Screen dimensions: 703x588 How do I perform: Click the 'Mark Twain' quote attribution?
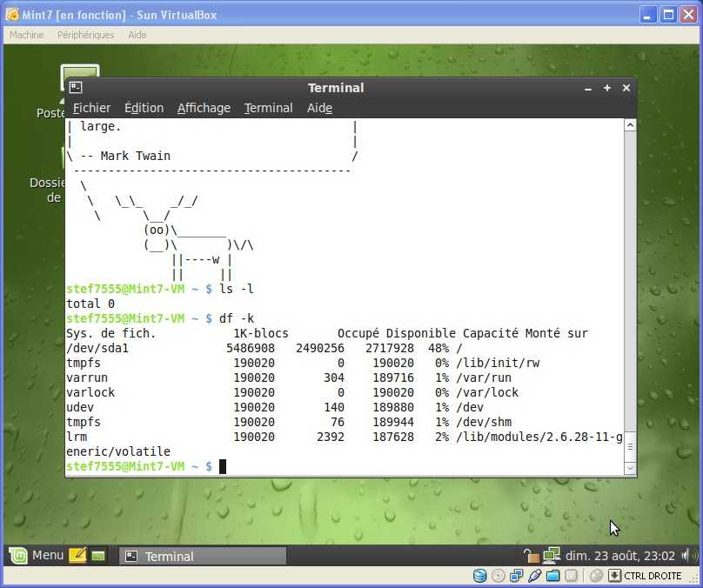[136, 156]
